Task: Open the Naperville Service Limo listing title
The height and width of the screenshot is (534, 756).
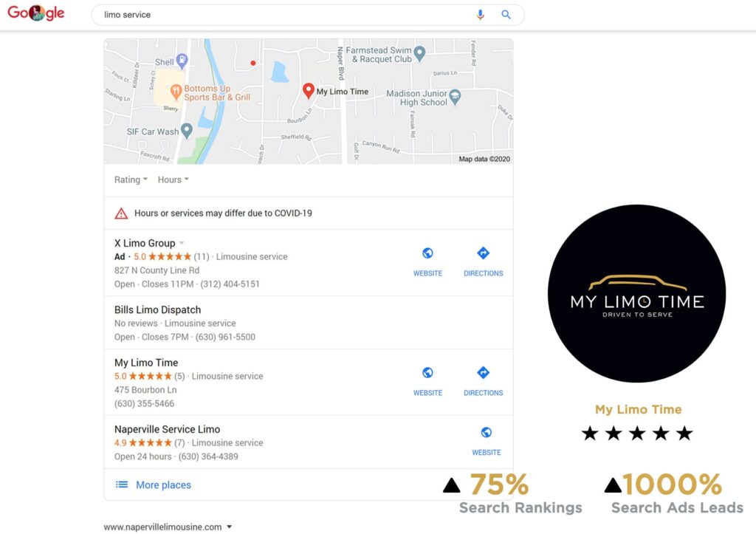Action: tap(168, 429)
